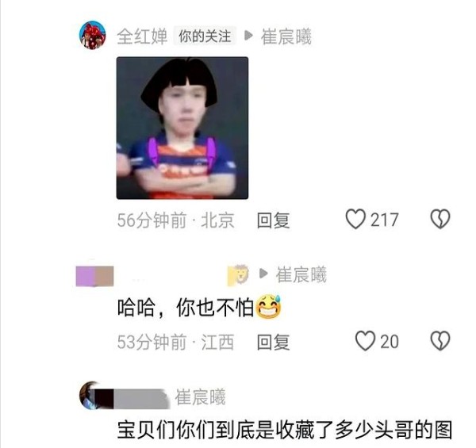The height and width of the screenshot is (448, 476).
Task: Tap the broken heart on the 江西 comment
Action: [440, 341]
